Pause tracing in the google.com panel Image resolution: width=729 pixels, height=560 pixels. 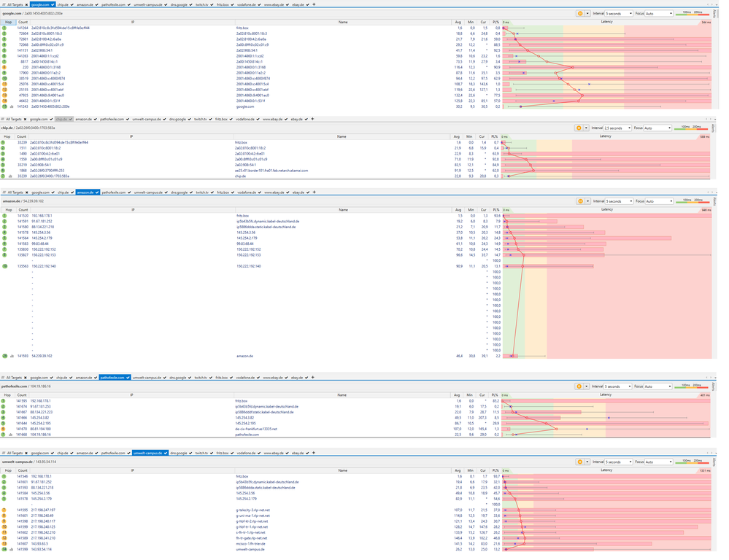click(x=579, y=13)
